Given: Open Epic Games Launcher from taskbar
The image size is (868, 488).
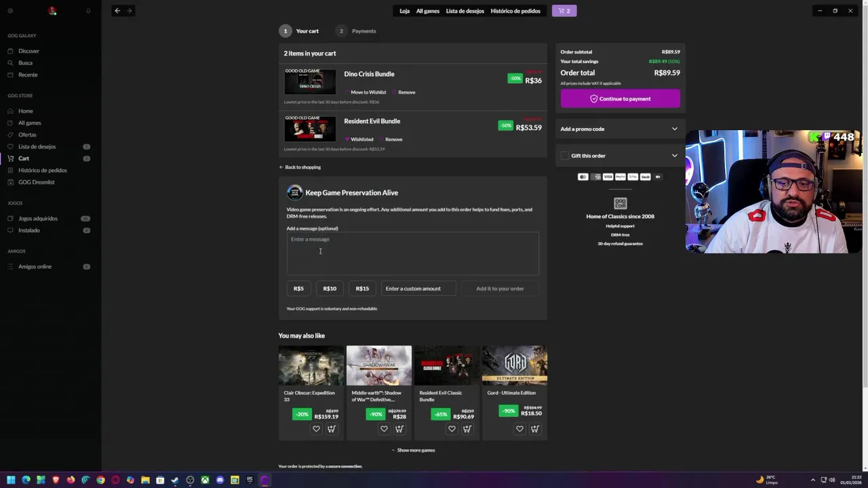Looking at the screenshot, I should 250,480.
